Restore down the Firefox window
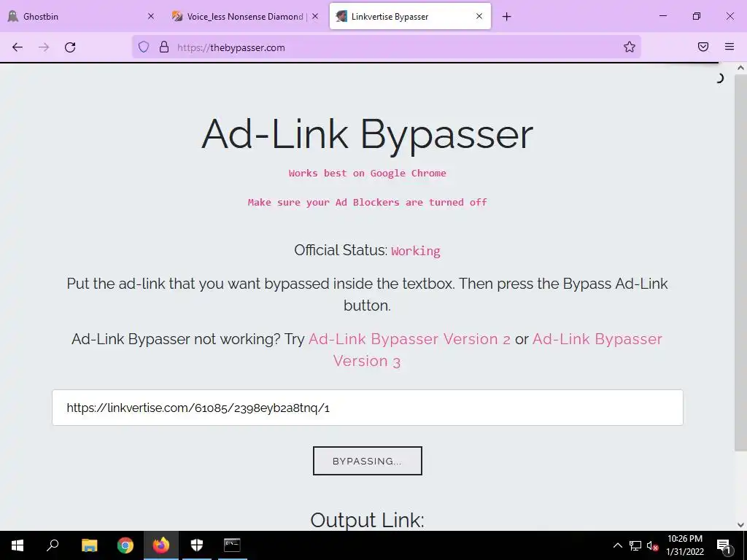 697,16
